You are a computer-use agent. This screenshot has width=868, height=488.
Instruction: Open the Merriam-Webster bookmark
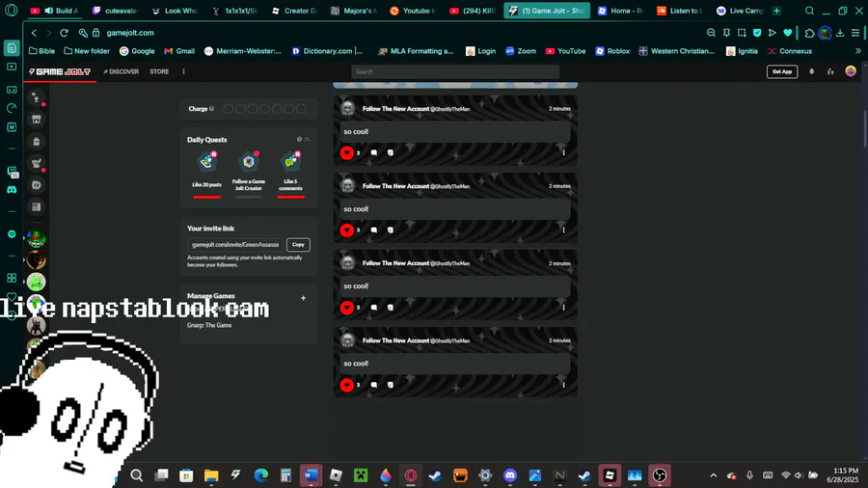point(242,51)
